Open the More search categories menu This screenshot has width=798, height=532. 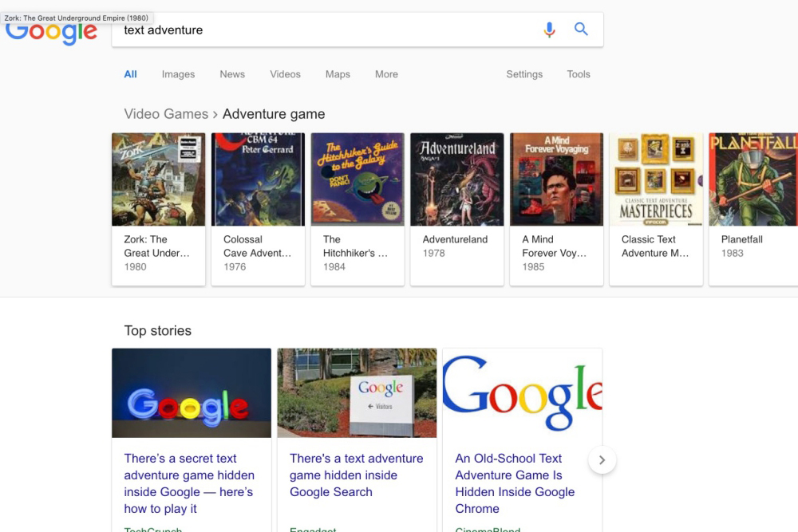pos(385,74)
